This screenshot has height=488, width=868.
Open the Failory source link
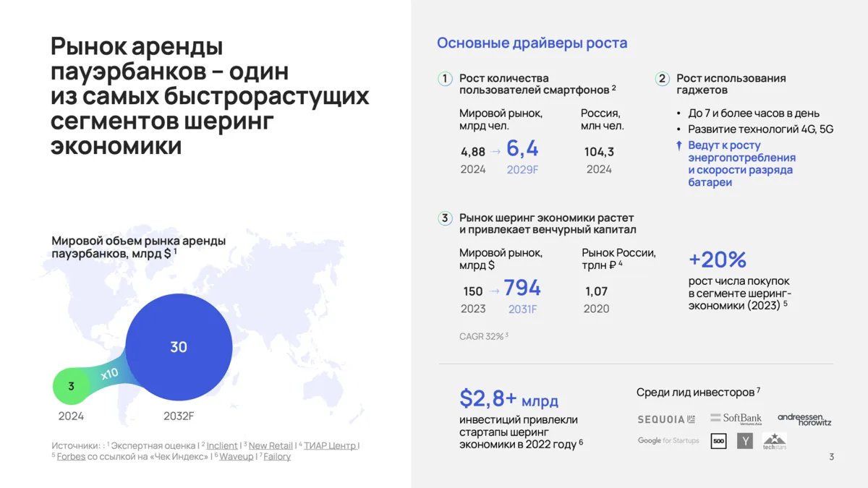point(277,457)
